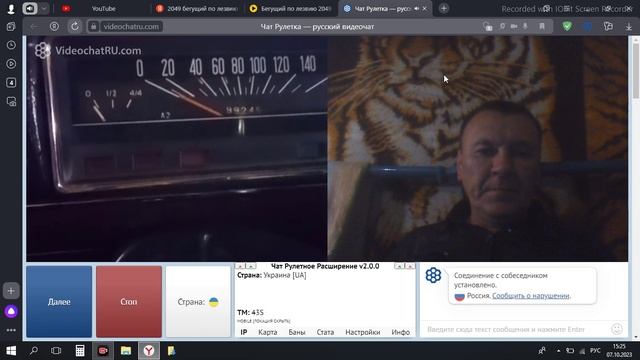Open the "Инфо" tab
The height and width of the screenshot is (360, 640).
point(400,332)
